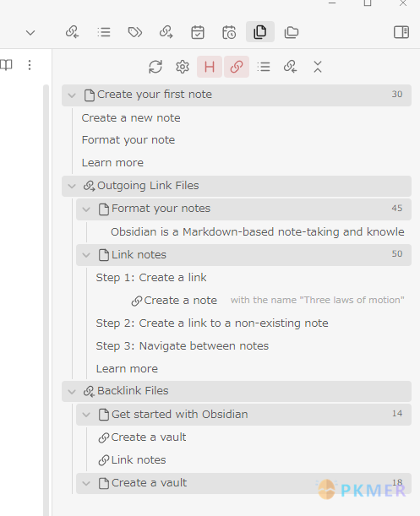
Task: Click the Obsidian is a Markdown-based text line
Action: pos(257,231)
